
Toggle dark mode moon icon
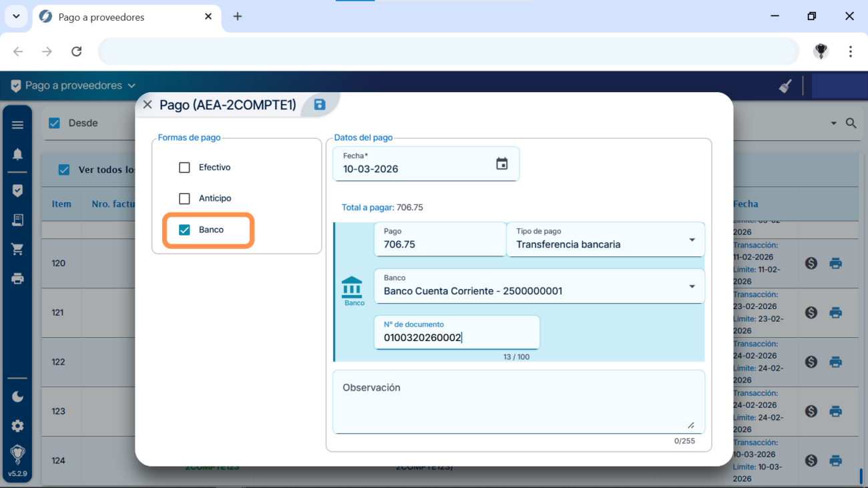(x=18, y=397)
